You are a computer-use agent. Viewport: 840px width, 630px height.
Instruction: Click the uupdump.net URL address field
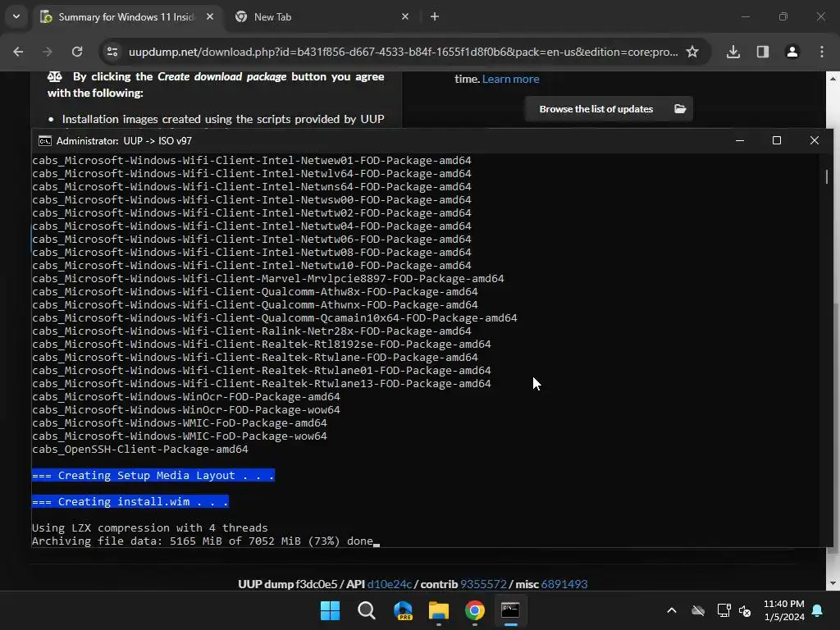pyautogui.click(x=403, y=52)
